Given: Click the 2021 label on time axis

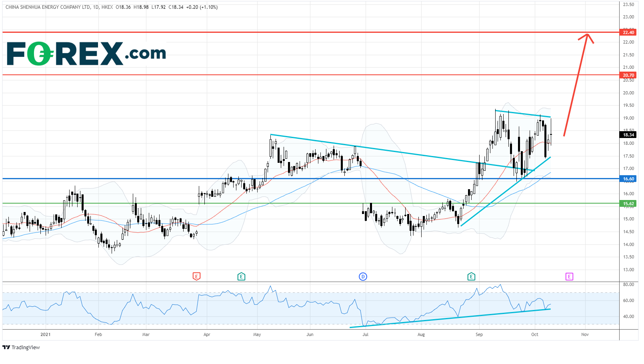Looking at the screenshot, I should pyautogui.click(x=46, y=334).
